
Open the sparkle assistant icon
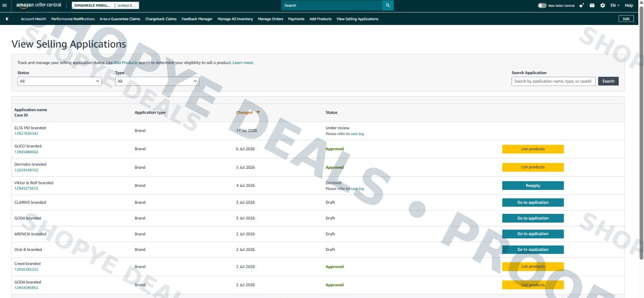point(581,6)
